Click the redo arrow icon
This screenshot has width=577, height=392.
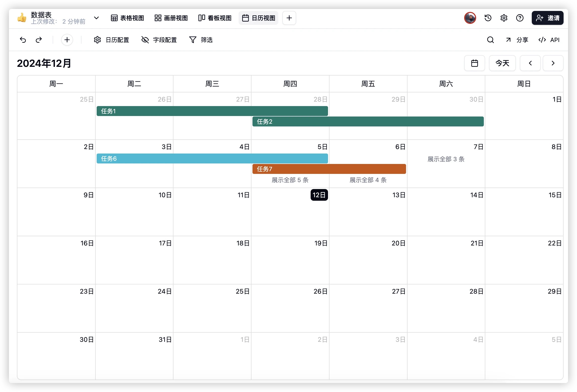pos(39,40)
